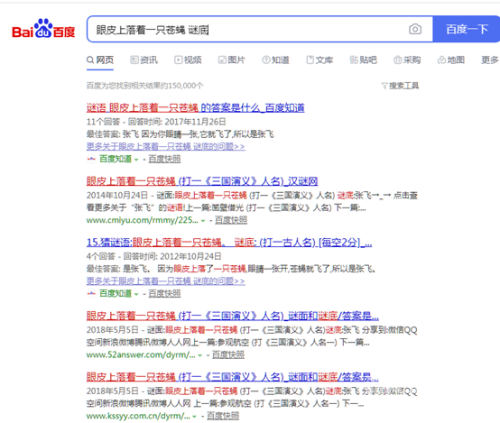Screen dimensions: 500x423
Task: Select the 网页 tab
Action: click(x=100, y=60)
